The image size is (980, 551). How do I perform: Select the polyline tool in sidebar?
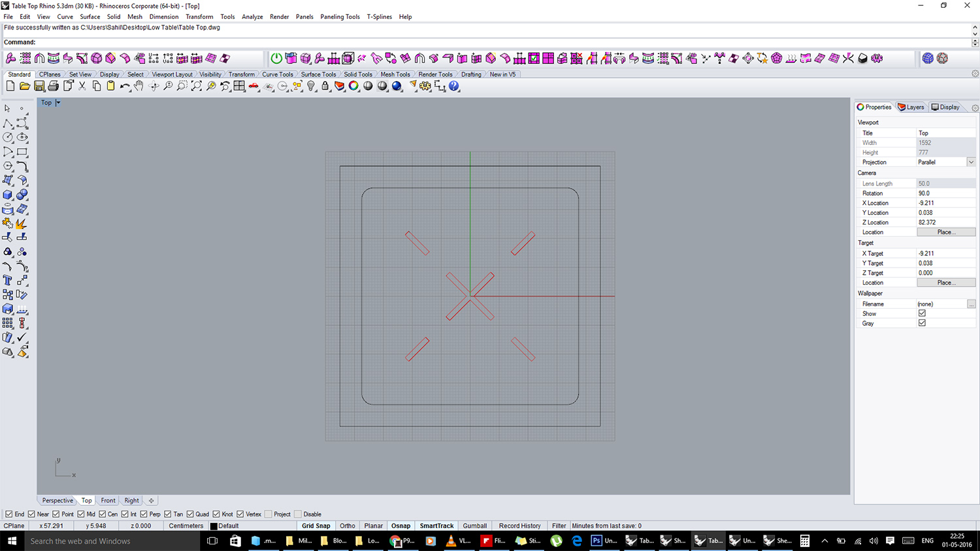[8, 123]
